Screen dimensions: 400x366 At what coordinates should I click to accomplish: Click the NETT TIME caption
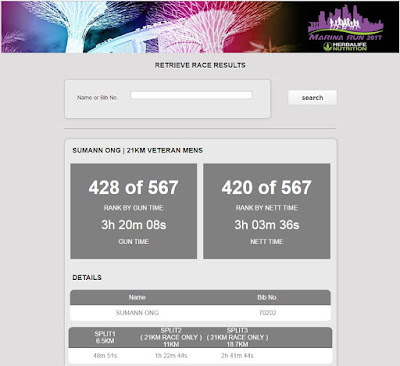point(267,242)
